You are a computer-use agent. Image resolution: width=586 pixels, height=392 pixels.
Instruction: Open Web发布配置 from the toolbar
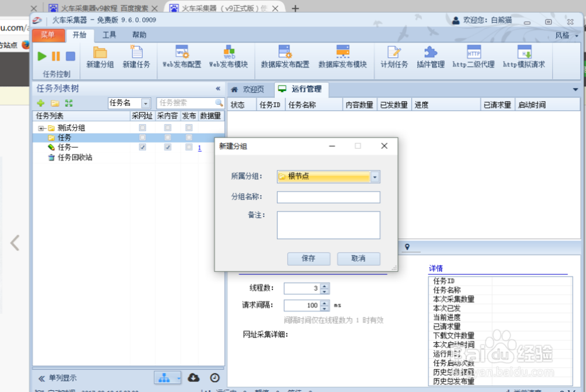coord(182,57)
